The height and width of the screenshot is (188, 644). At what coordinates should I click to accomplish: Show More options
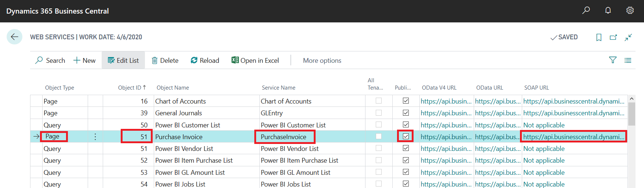(322, 61)
